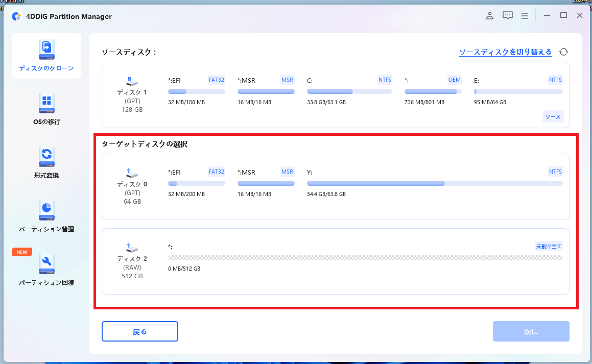
Task: Open the feedback chat bubble icon
Action: 507,15
